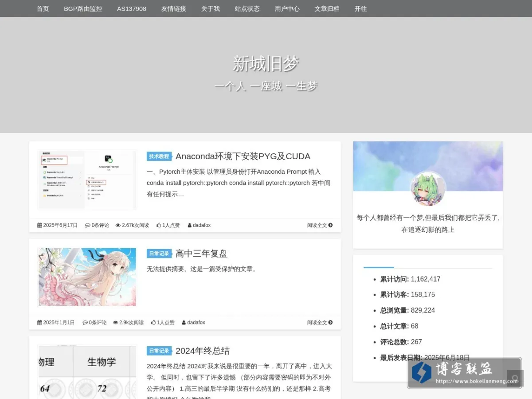This screenshot has height=399, width=532.
Task: Go to 友情链接 page
Action: click(174, 8)
